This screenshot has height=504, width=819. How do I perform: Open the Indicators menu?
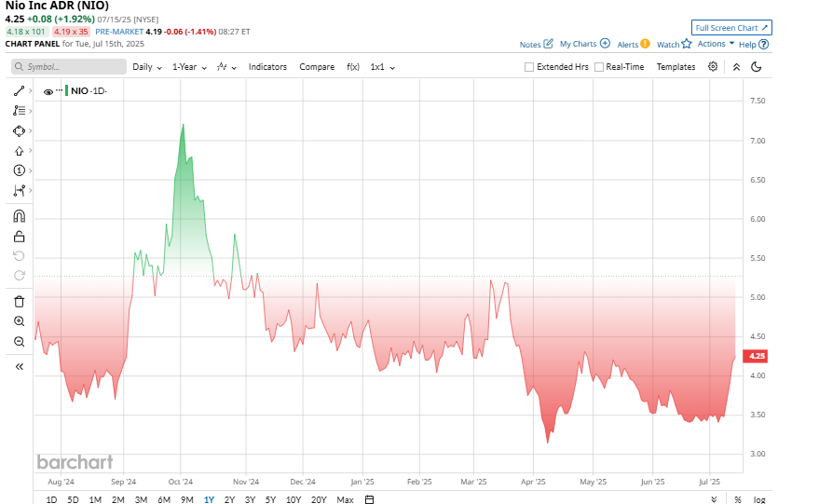(267, 67)
